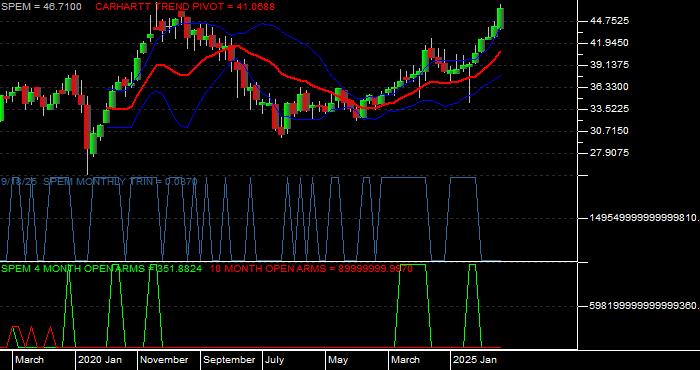Select the TRIN axis value 14954999999999810
The image size is (700, 370).
point(645,218)
